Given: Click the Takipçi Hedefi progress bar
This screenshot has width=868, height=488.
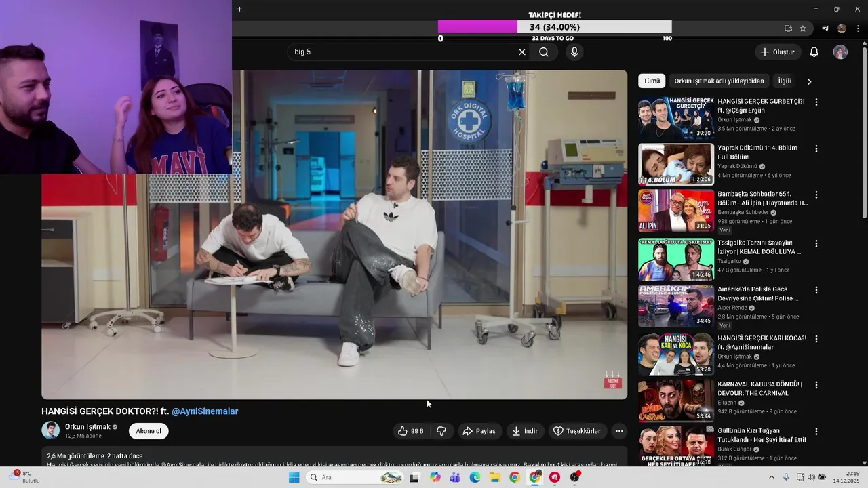Looking at the screenshot, I should click(555, 27).
